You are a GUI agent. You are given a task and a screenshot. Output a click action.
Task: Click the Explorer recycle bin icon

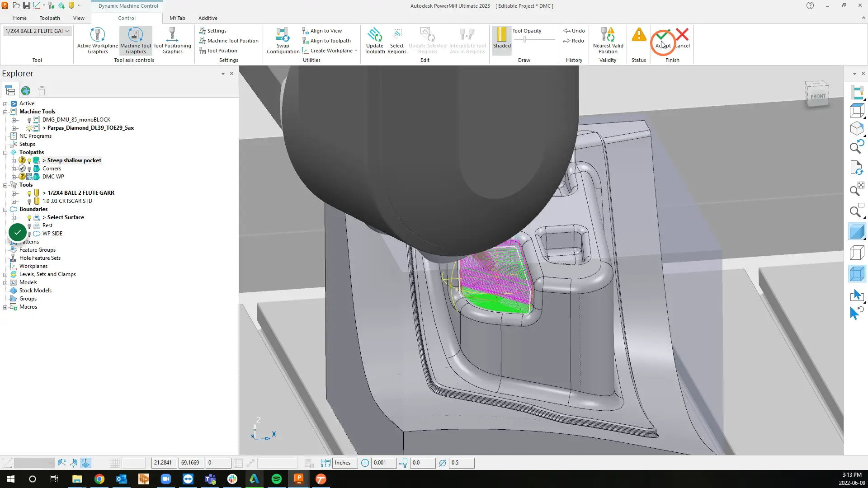[42, 91]
